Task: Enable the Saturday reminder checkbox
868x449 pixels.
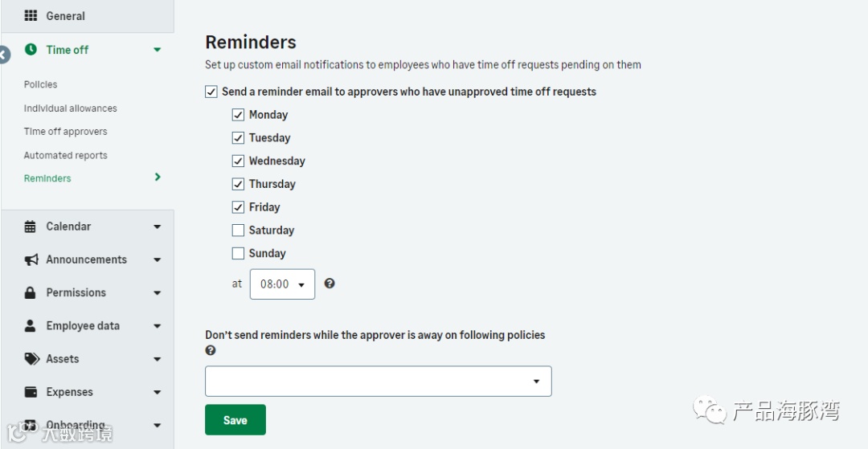Action: 238,231
